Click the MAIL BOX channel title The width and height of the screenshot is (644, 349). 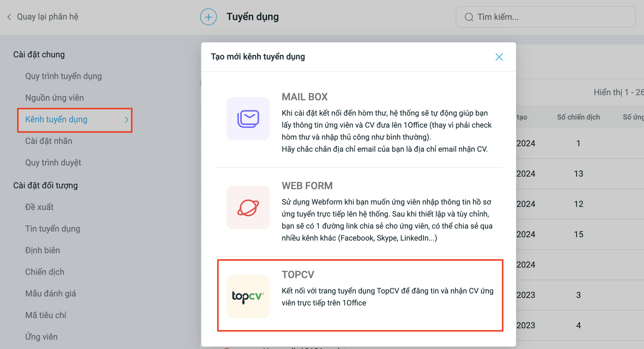tap(305, 97)
